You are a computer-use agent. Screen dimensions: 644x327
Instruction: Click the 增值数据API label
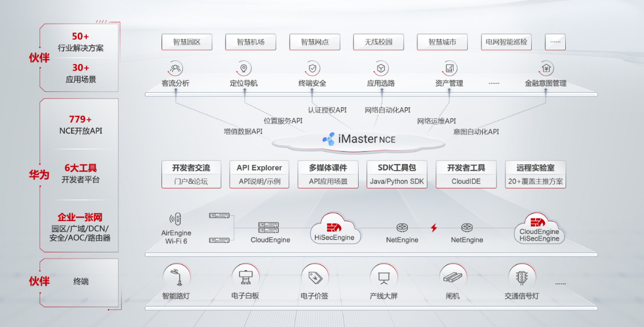coord(243,132)
